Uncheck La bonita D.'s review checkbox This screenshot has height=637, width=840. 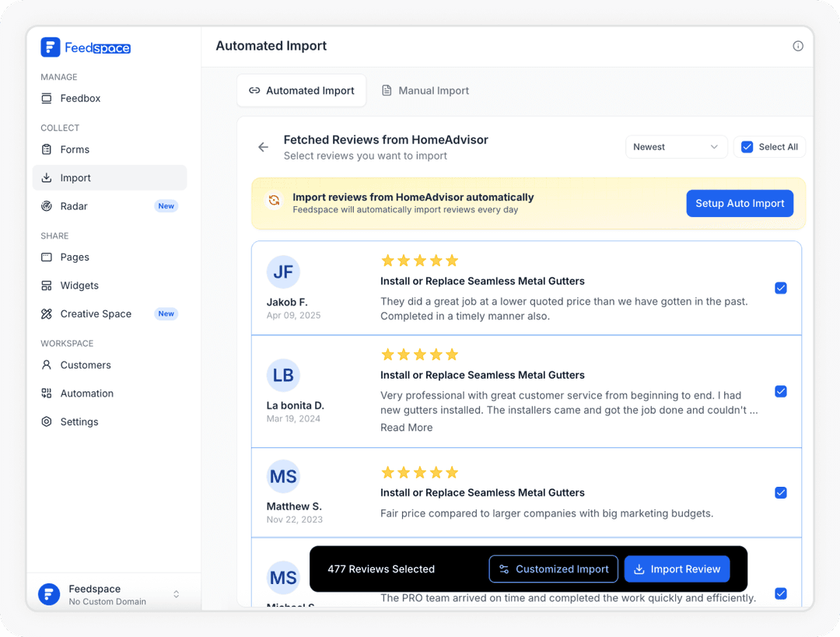coord(781,392)
